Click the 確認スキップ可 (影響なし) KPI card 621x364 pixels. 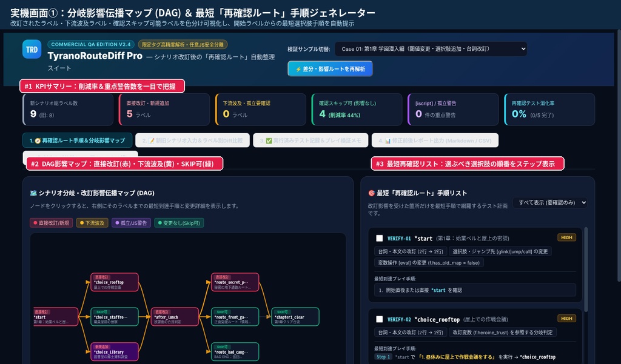click(x=357, y=110)
